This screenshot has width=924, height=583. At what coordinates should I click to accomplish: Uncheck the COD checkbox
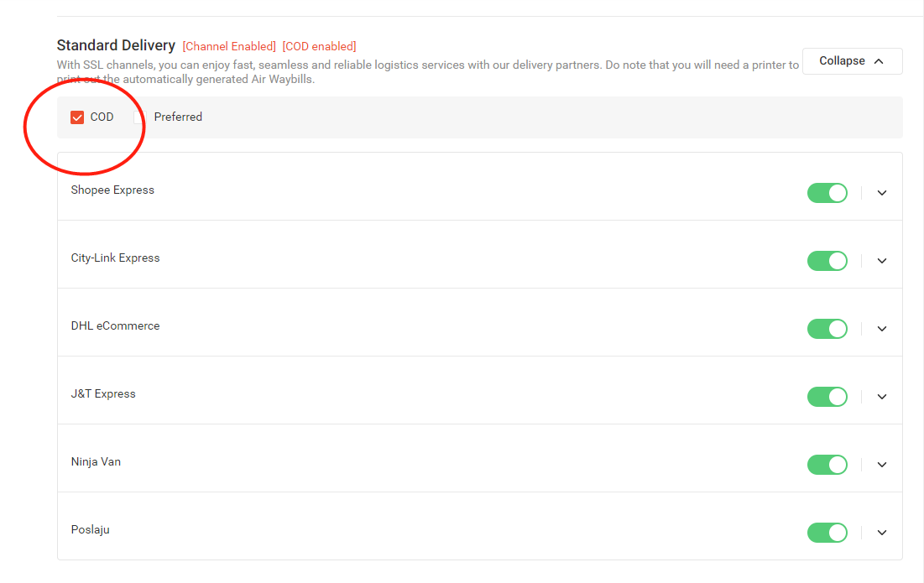77,117
